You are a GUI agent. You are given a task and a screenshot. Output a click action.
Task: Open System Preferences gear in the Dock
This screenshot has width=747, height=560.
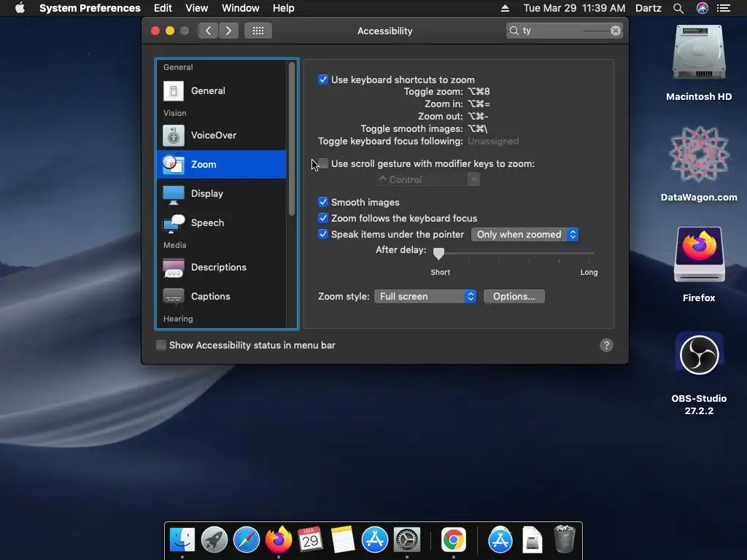coord(406,540)
